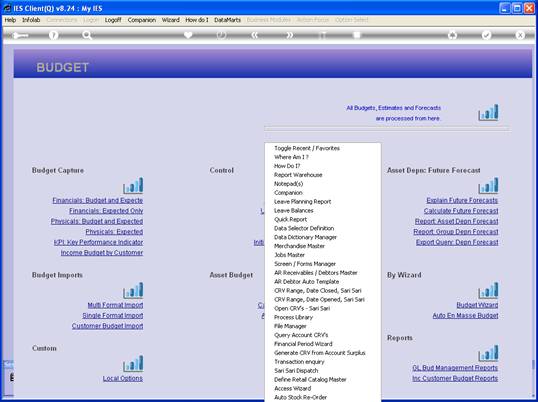The height and width of the screenshot is (402, 538).
Task: Open the DataMarts menu
Action: click(227, 20)
